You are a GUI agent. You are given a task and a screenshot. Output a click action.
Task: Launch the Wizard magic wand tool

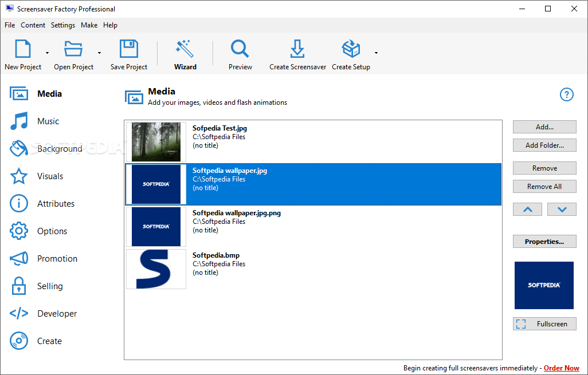point(185,48)
